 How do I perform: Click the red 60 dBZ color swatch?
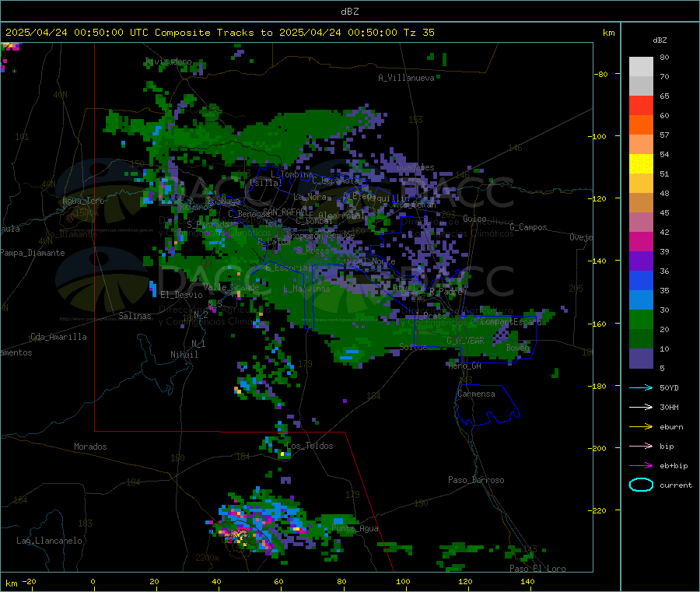click(x=641, y=105)
